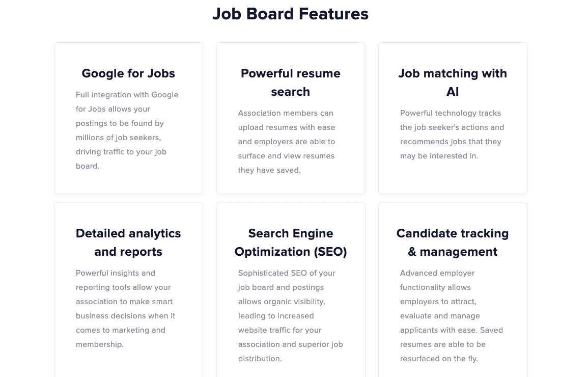
Task: Click the "may be interested in." text line
Action: 439,156
